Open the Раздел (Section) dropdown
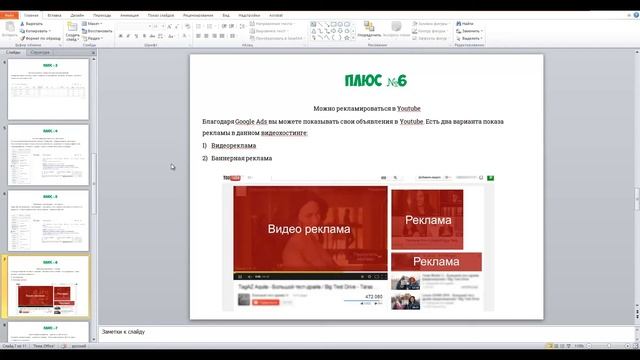This screenshot has width=640, height=360. pyautogui.click(x=93, y=38)
